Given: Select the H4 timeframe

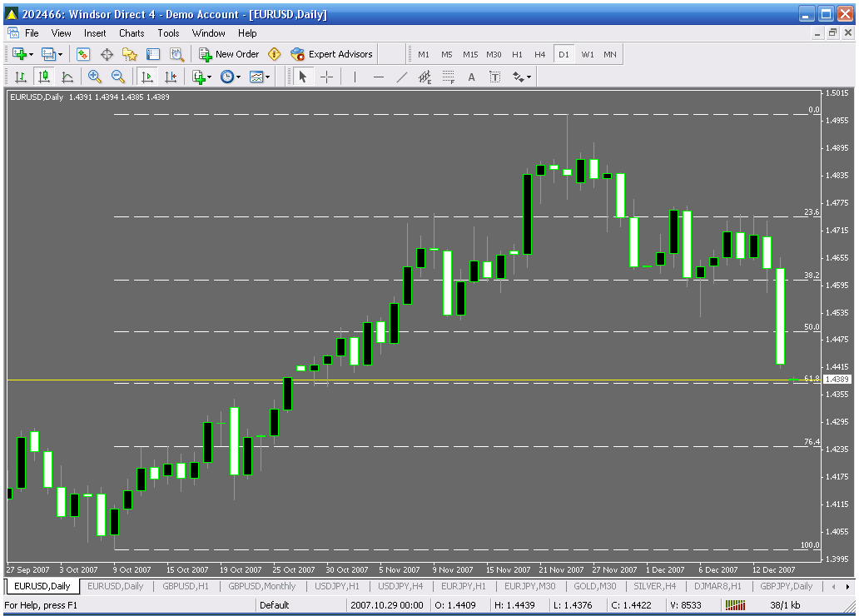Looking at the screenshot, I should coord(539,54).
